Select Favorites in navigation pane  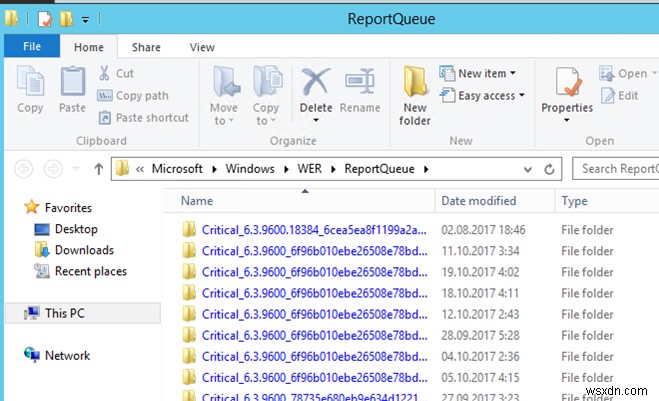pyautogui.click(x=58, y=208)
